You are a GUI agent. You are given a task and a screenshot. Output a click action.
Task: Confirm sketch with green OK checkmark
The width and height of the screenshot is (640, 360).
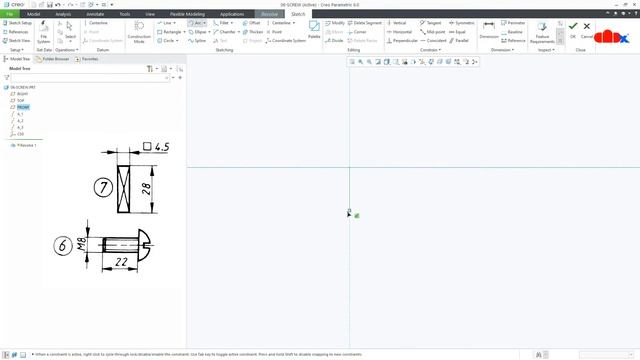pos(573,29)
